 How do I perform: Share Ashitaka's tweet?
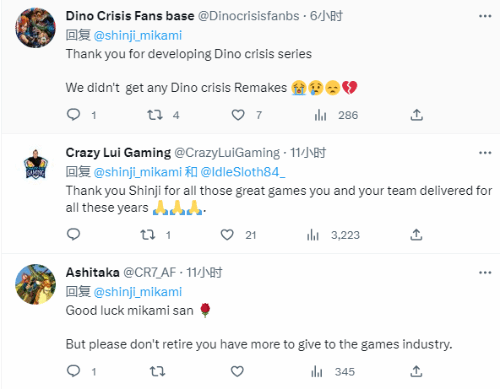click(416, 371)
